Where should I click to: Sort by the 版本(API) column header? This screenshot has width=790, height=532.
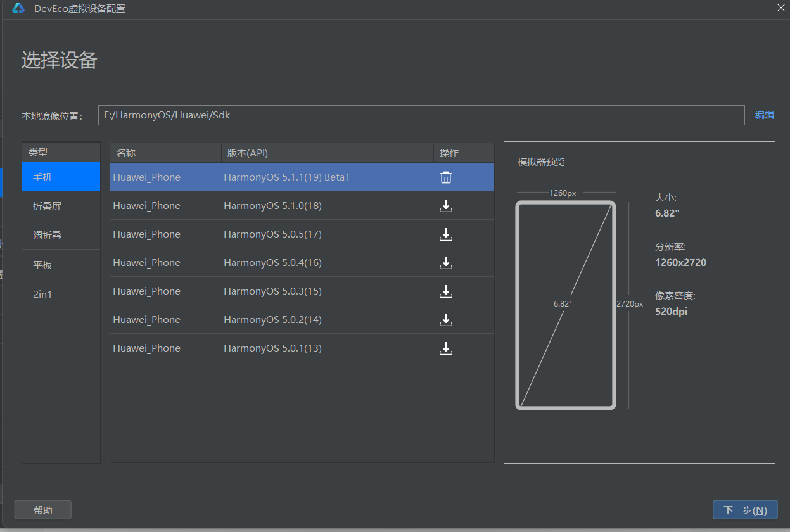tap(327, 153)
